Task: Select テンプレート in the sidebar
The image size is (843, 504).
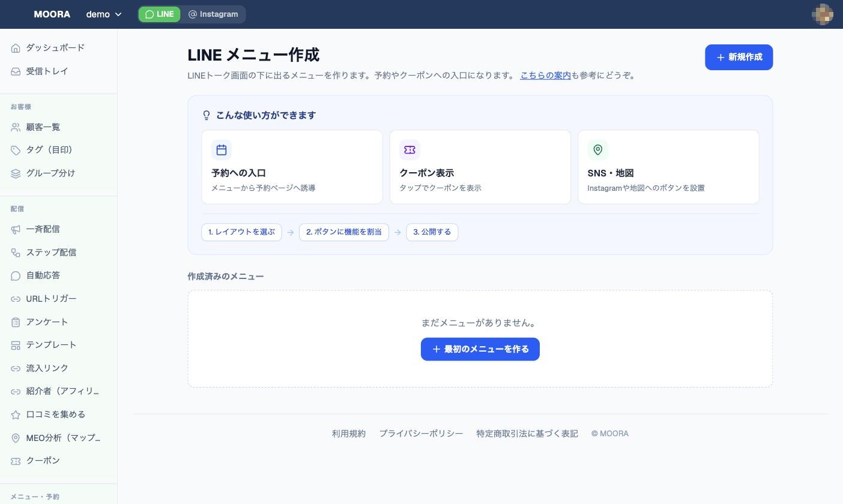Action: click(59, 345)
